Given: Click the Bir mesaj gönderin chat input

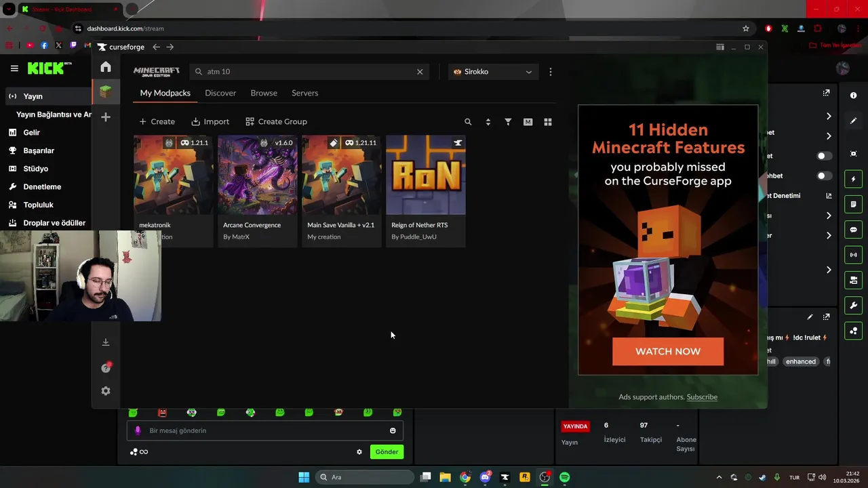Looking at the screenshot, I should pos(265,430).
